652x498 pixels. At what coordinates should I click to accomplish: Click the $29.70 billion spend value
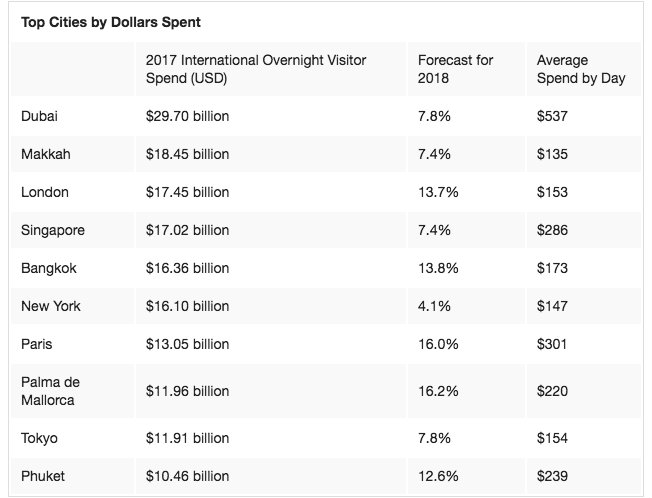187,116
